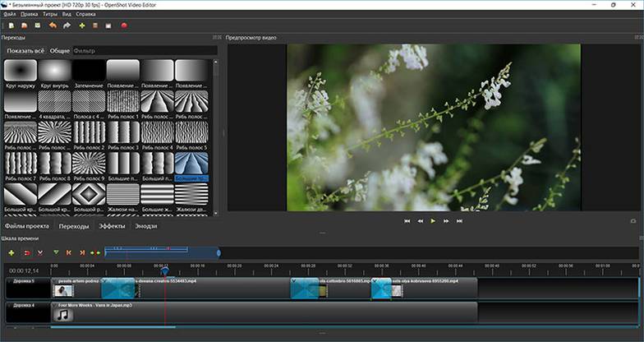Click the New Project toolbar icon
Image resolution: width=644 pixels, height=342 pixels.
pyautogui.click(x=11, y=25)
